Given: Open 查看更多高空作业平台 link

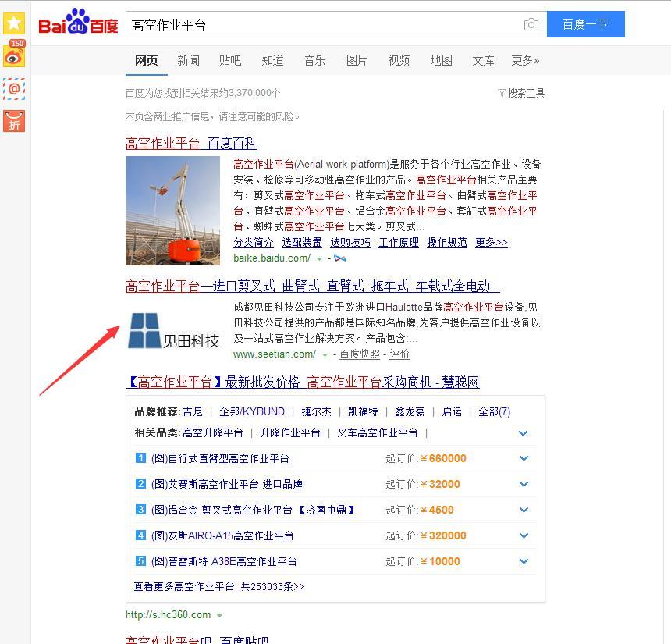Looking at the screenshot, I should coord(218,586).
